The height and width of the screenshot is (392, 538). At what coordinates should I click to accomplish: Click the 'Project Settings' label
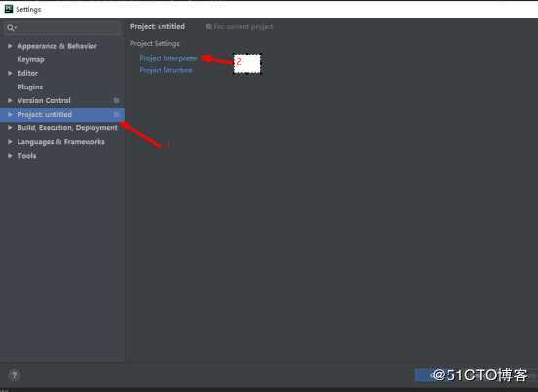[x=155, y=43]
